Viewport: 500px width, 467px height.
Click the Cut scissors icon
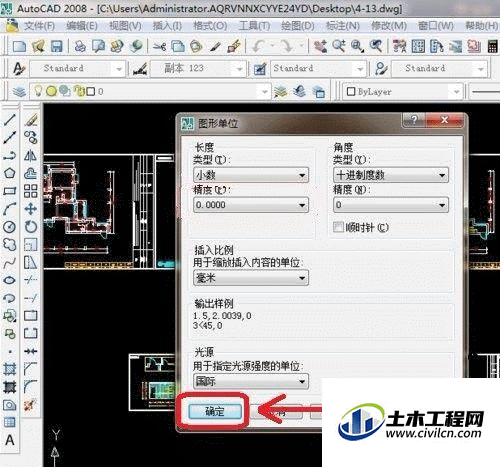[160, 46]
